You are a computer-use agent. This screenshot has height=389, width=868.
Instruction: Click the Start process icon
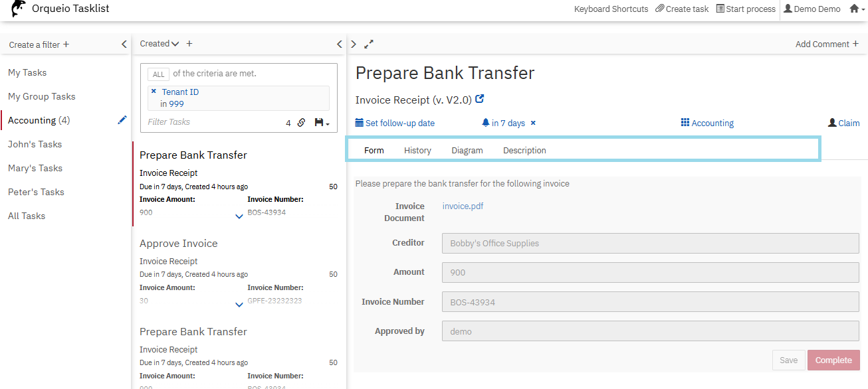click(720, 9)
